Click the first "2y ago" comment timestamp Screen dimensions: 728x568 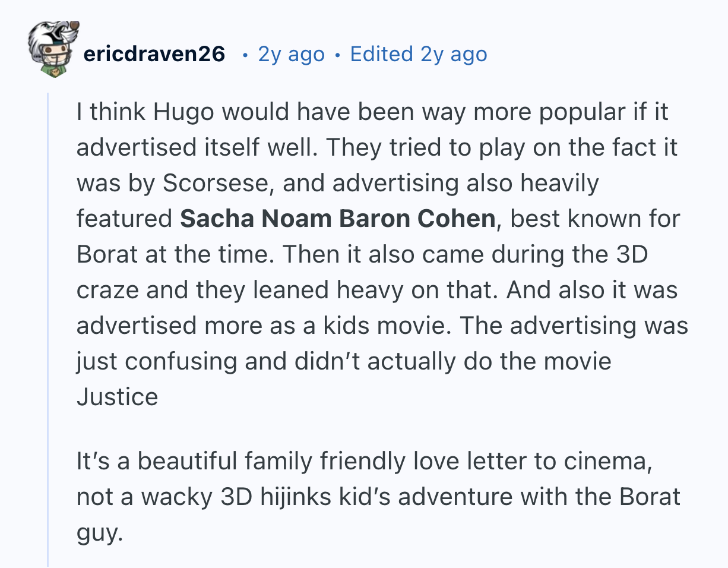(292, 54)
